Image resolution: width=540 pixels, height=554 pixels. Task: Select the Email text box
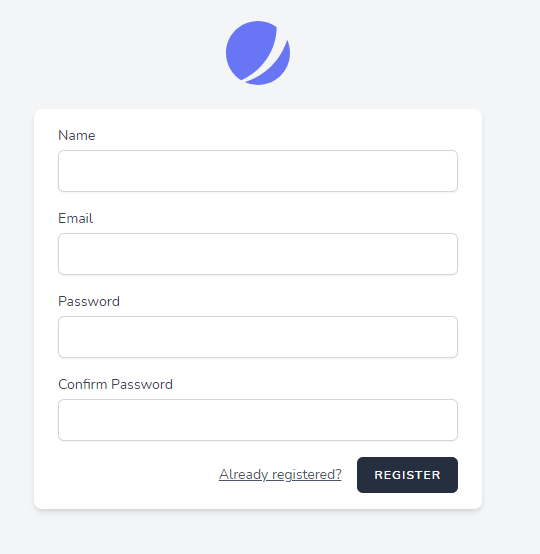[258, 254]
